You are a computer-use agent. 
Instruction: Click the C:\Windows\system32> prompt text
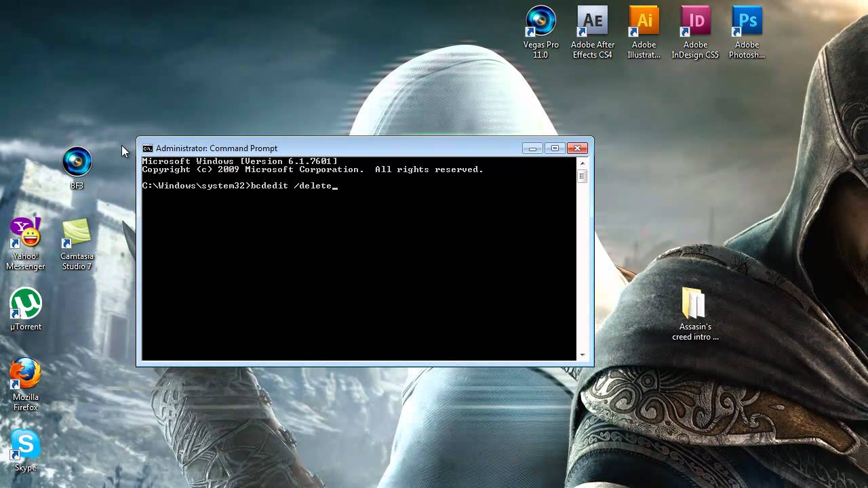point(196,186)
